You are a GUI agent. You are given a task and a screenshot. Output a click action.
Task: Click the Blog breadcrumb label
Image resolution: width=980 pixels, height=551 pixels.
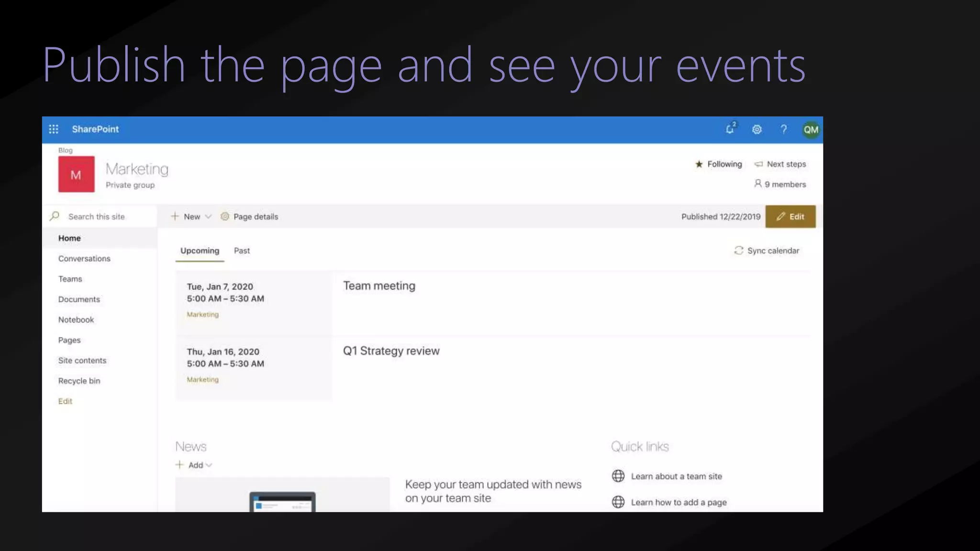pyautogui.click(x=66, y=150)
